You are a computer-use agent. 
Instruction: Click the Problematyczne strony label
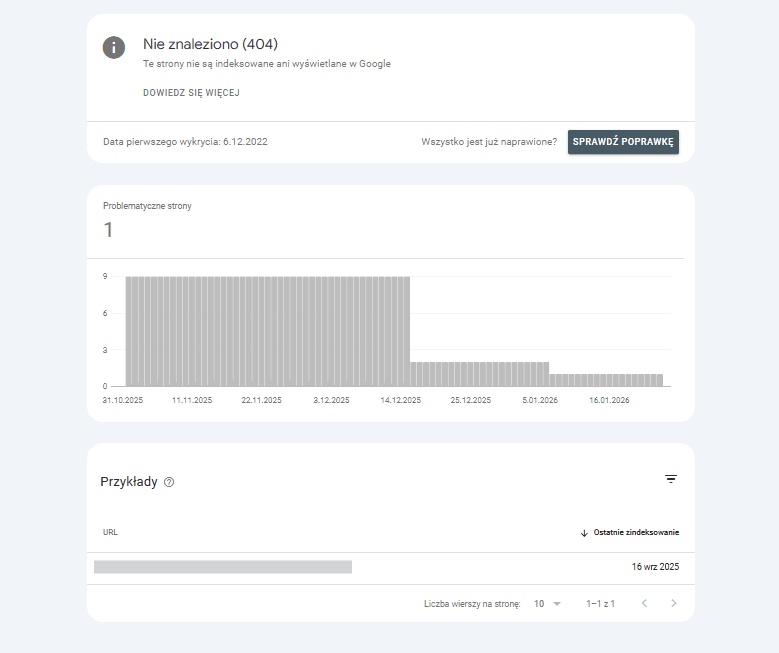click(147, 206)
